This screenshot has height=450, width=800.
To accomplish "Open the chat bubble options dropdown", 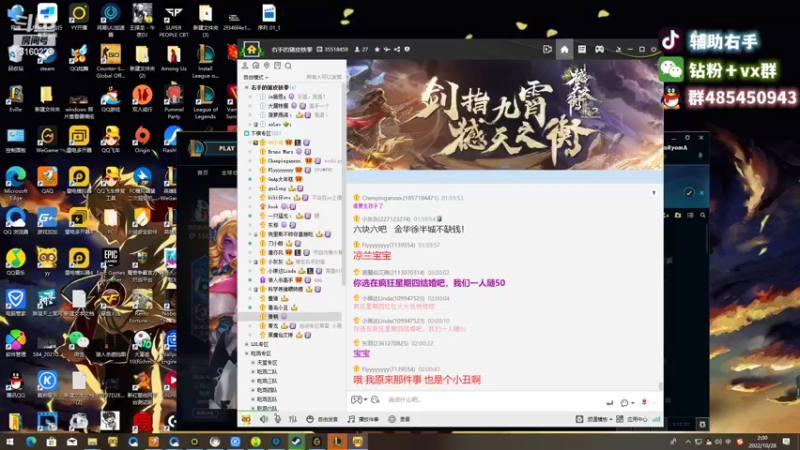I will (x=627, y=403).
